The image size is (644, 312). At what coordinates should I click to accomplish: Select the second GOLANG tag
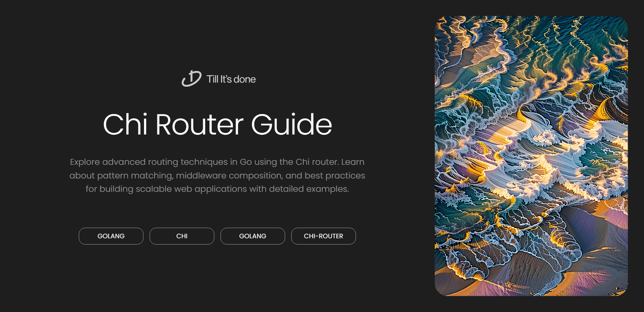252,236
